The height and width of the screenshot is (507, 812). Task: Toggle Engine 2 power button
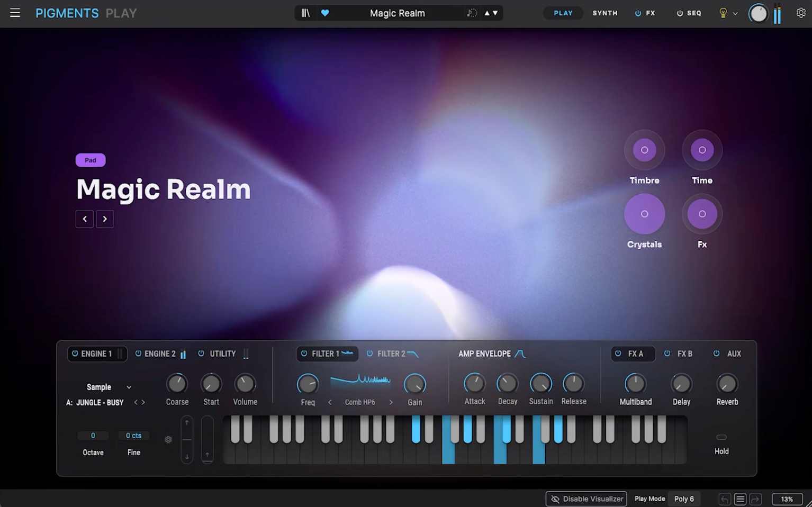(138, 354)
